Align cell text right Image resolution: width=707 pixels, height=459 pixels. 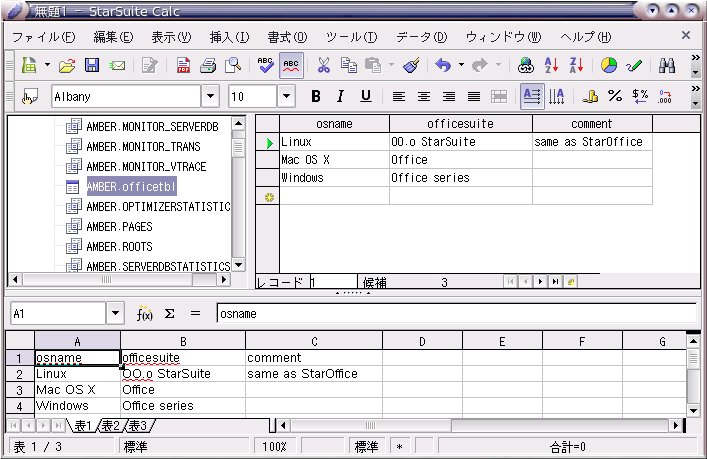coord(449,96)
